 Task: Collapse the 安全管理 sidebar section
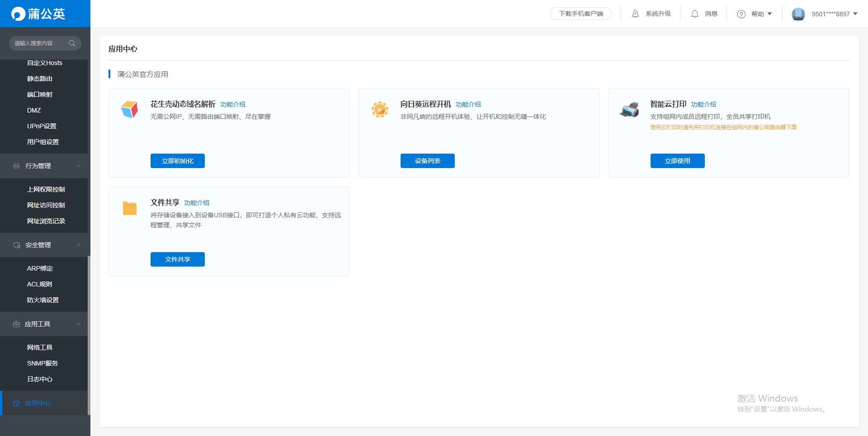coord(79,245)
